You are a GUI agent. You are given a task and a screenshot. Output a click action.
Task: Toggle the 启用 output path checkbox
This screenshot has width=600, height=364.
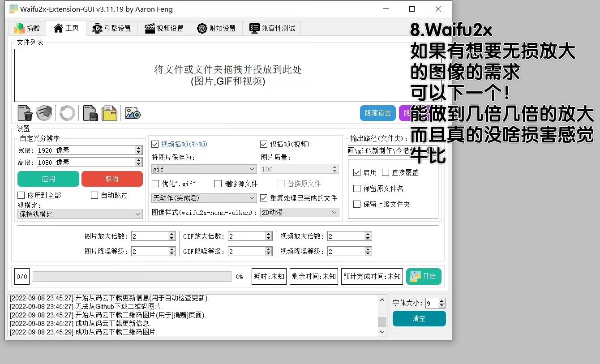(x=357, y=172)
